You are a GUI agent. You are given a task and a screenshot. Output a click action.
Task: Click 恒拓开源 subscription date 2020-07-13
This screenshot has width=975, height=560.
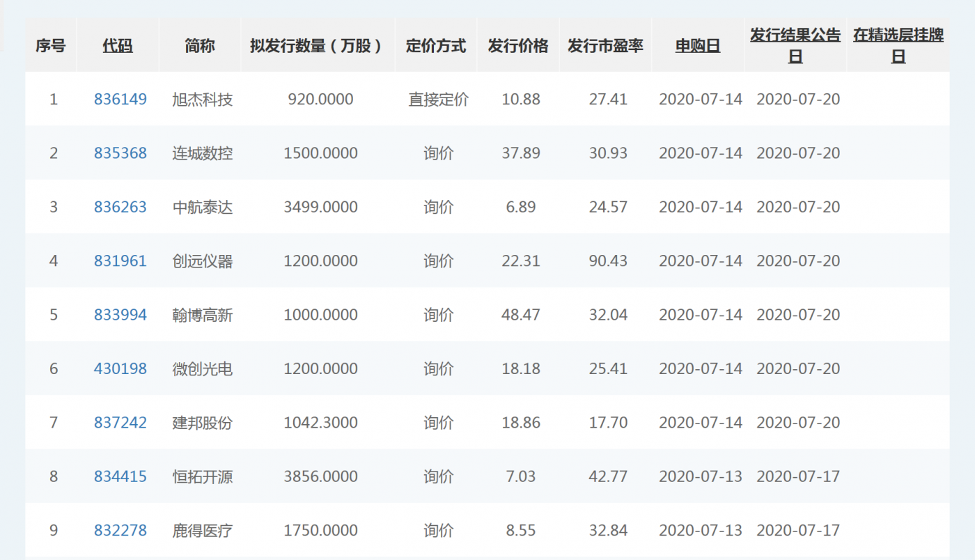click(x=701, y=476)
